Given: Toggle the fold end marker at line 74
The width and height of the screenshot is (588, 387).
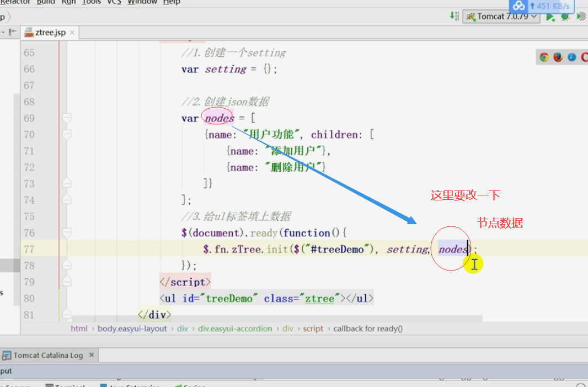Looking at the screenshot, I should pyautogui.click(x=67, y=200).
